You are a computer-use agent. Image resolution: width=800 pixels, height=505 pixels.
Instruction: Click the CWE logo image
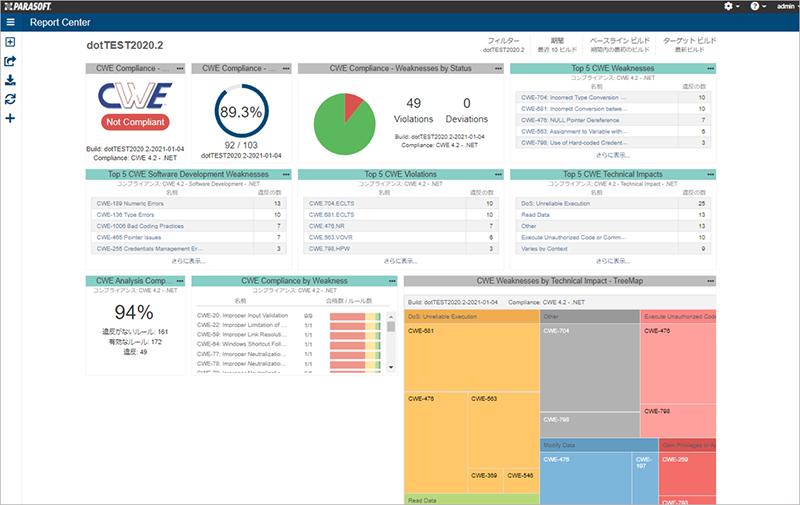[x=135, y=96]
